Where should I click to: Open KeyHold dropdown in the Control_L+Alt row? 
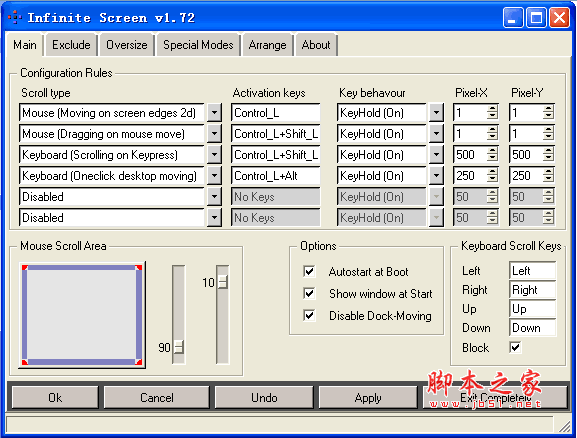(x=436, y=176)
